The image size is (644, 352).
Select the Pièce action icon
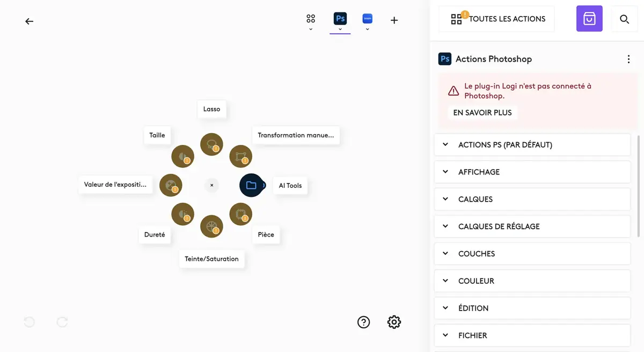tap(240, 213)
